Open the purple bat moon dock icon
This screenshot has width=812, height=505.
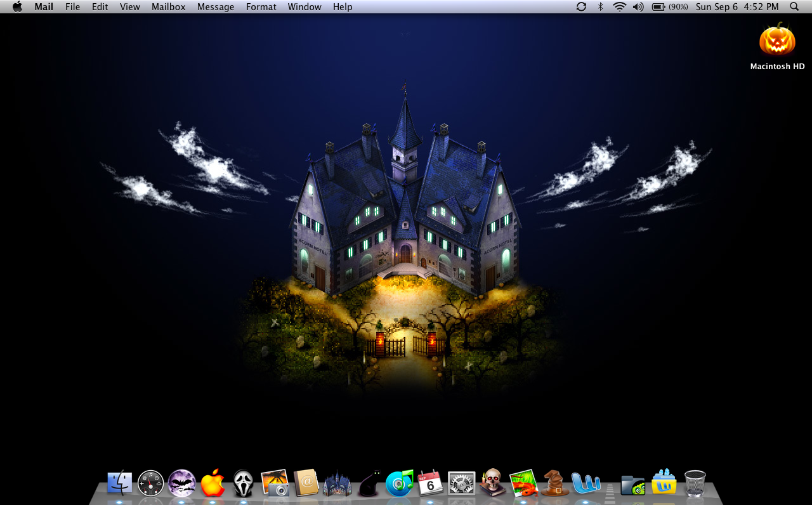[x=181, y=483]
